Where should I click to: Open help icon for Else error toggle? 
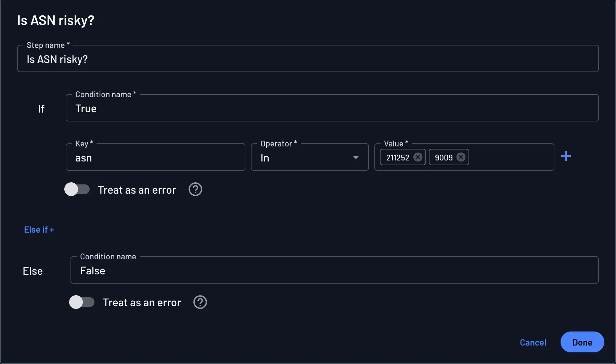(200, 302)
